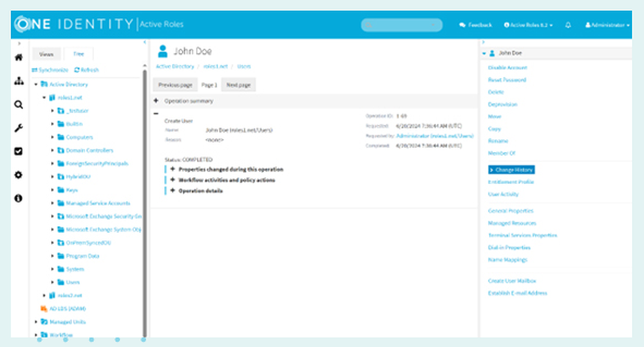Click the Next page button
Screen dimensions: 644x347
[239, 84]
